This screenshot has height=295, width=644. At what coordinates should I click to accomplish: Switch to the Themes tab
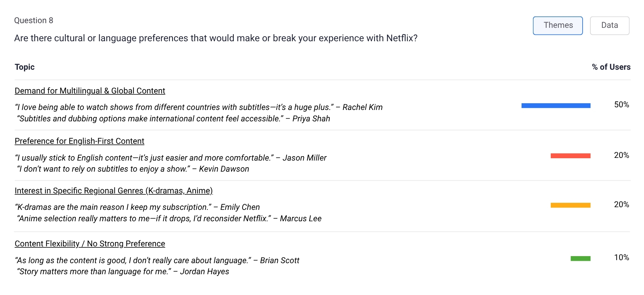[558, 25]
